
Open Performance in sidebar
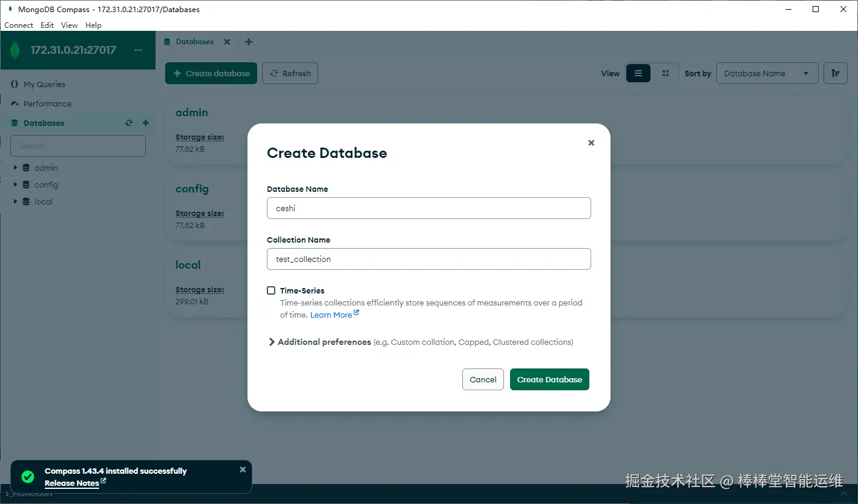(x=47, y=103)
